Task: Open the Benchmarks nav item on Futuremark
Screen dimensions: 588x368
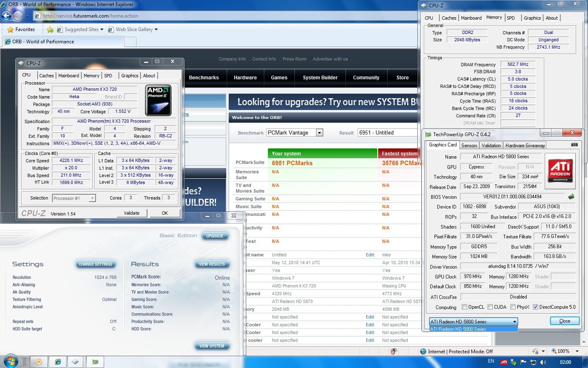Action: [204, 78]
